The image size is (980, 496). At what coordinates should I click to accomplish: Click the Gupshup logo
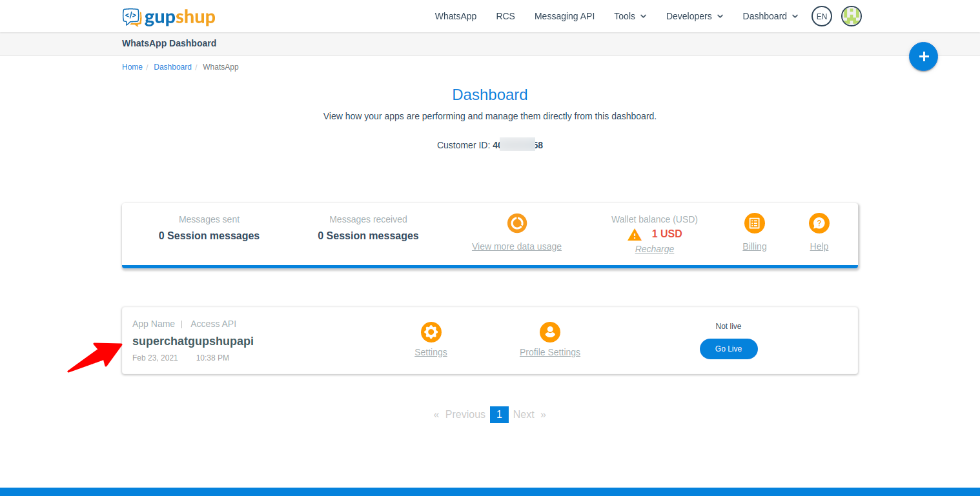point(168,17)
